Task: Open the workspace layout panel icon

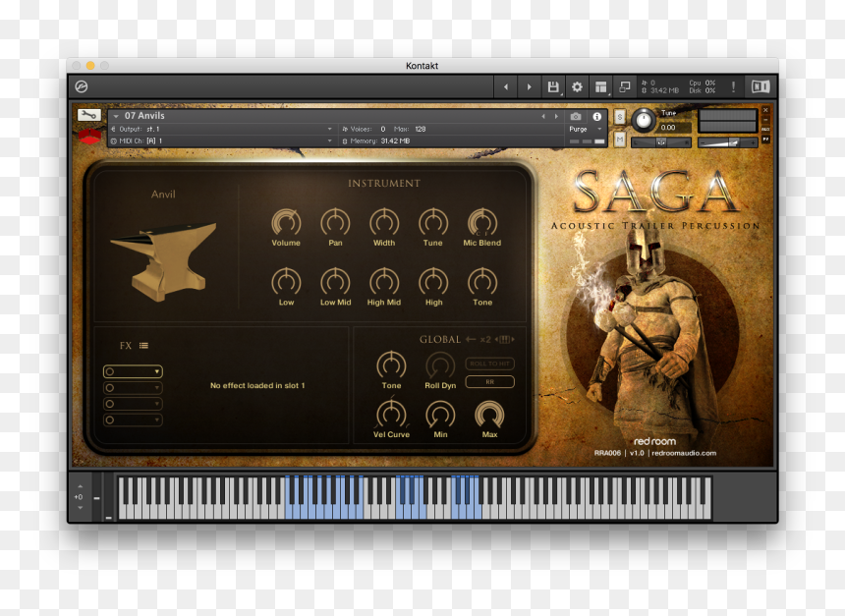Action: coord(601,86)
